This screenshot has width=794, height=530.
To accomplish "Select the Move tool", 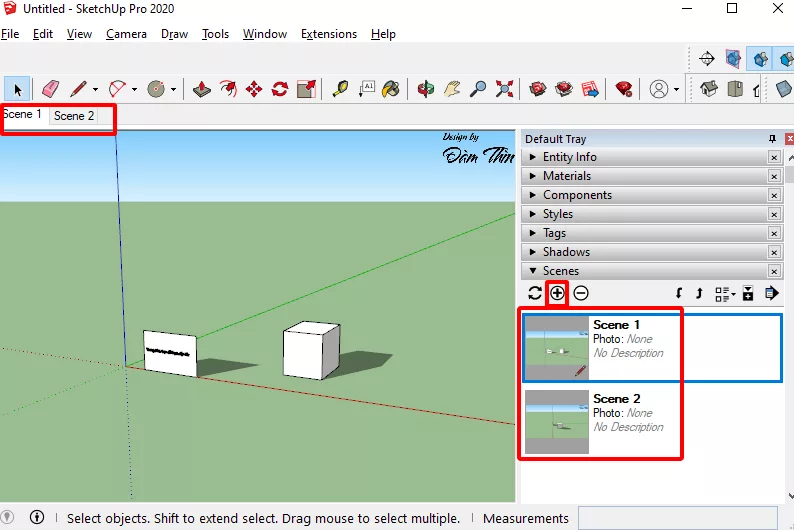I will 254,90.
